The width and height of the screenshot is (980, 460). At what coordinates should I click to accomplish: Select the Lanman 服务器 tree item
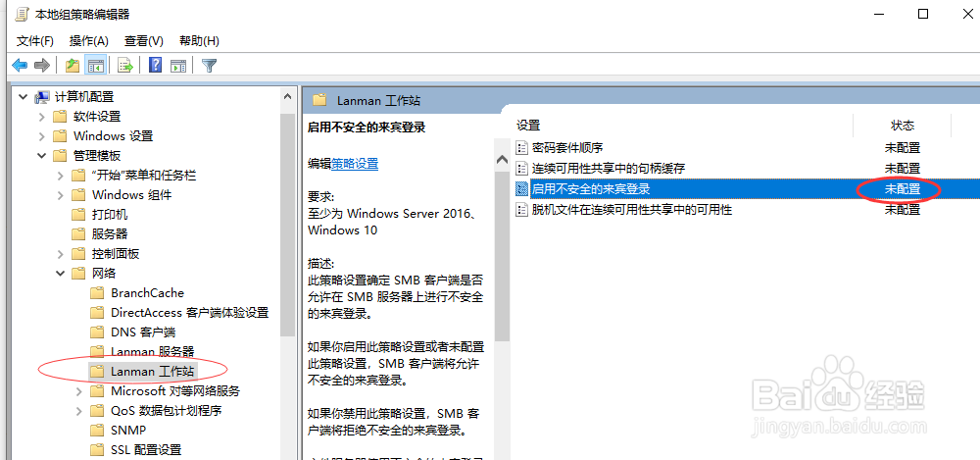pos(152,351)
